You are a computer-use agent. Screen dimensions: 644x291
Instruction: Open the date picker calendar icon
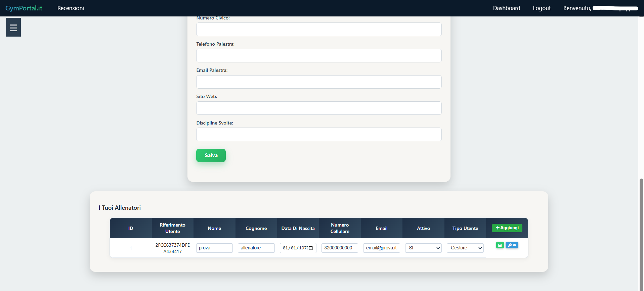(x=311, y=248)
